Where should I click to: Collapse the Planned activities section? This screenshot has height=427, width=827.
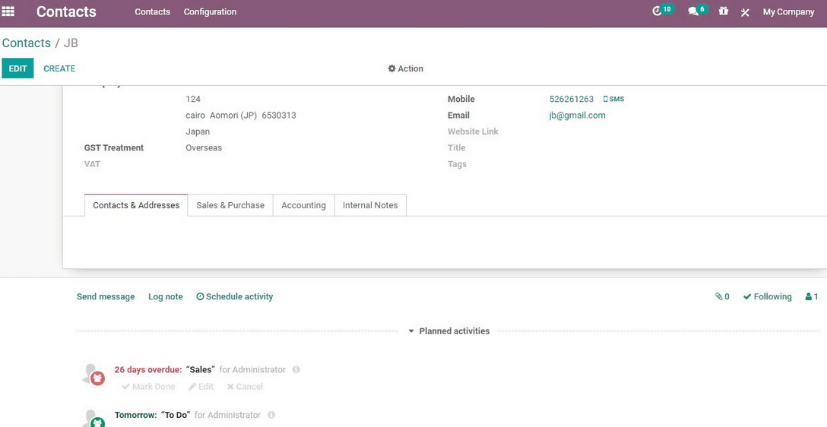[448, 331]
